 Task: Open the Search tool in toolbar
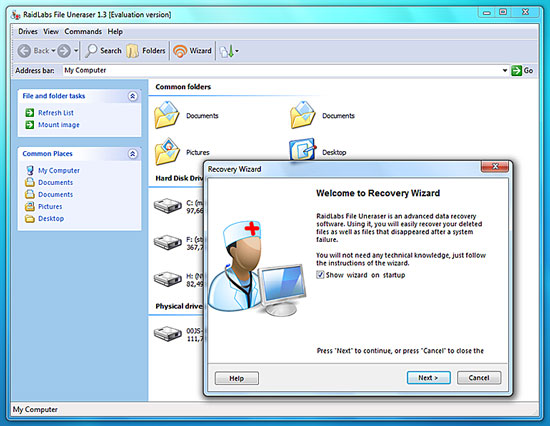coord(104,51)
